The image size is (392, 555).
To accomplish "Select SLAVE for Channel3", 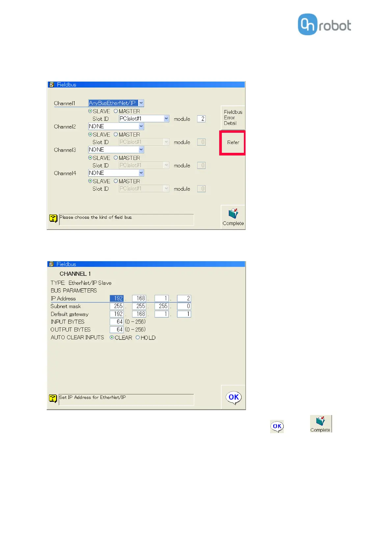I will point(90,158).
